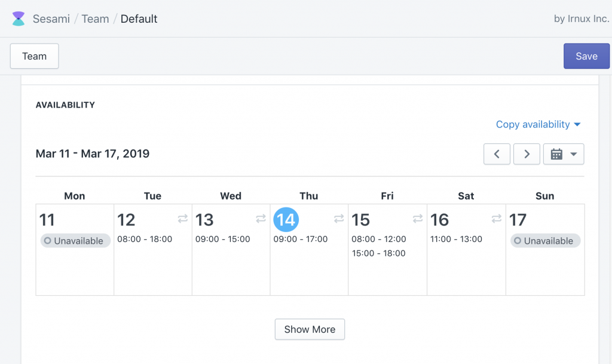Select day number 15
This screenshot has width=612, height=364.
coord(360,220)
